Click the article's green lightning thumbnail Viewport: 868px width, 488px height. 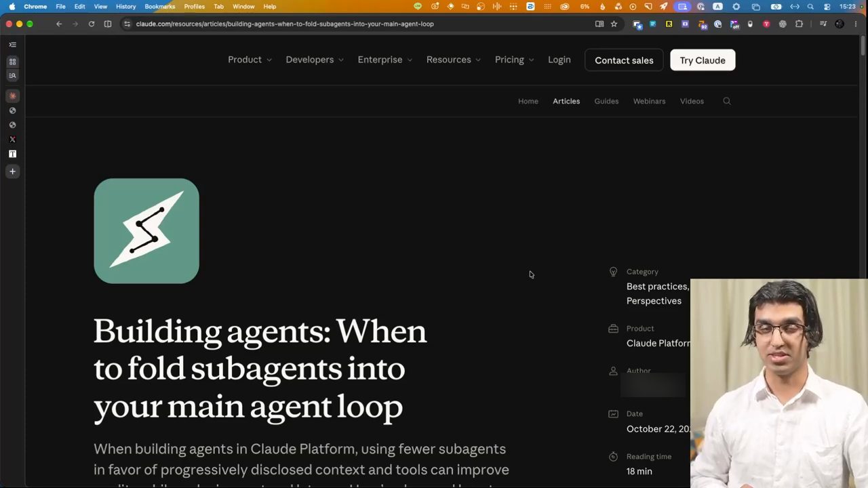pyautogui.click(x=146, y=231)
